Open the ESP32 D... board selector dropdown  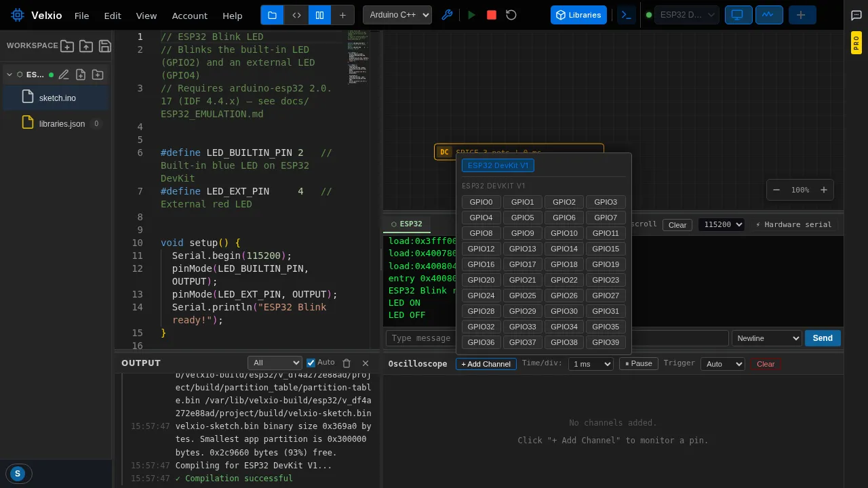(x=687, y=15)
